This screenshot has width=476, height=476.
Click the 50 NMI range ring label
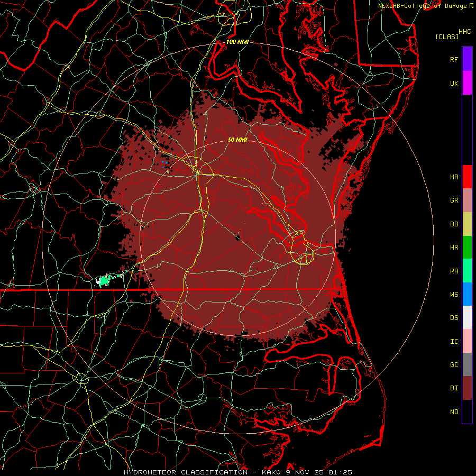(237, 140)
